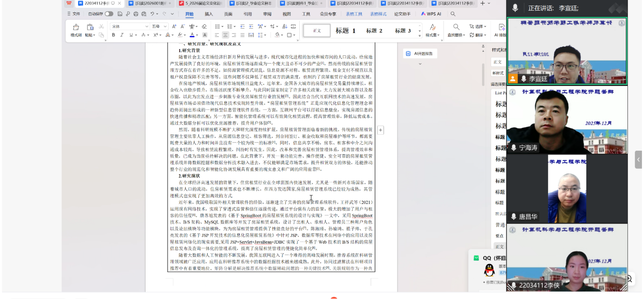
Task: Click the increase font size icon
Action: click(x=174, y=26)
